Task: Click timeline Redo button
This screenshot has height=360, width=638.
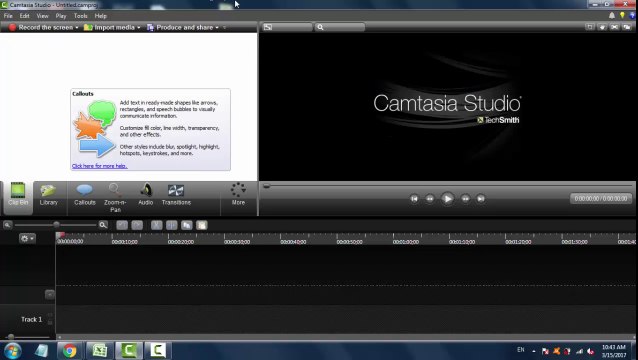Action: (137, 225)
